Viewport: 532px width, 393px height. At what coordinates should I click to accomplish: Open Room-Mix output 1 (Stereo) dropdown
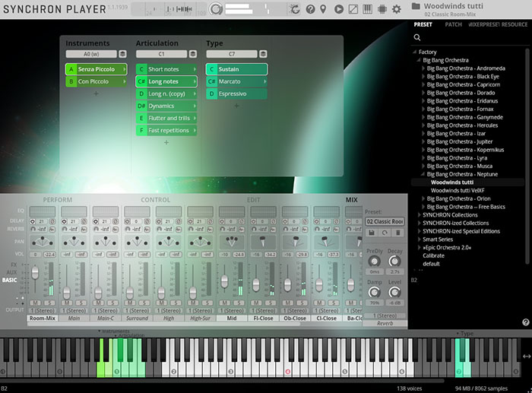[43, 311]
